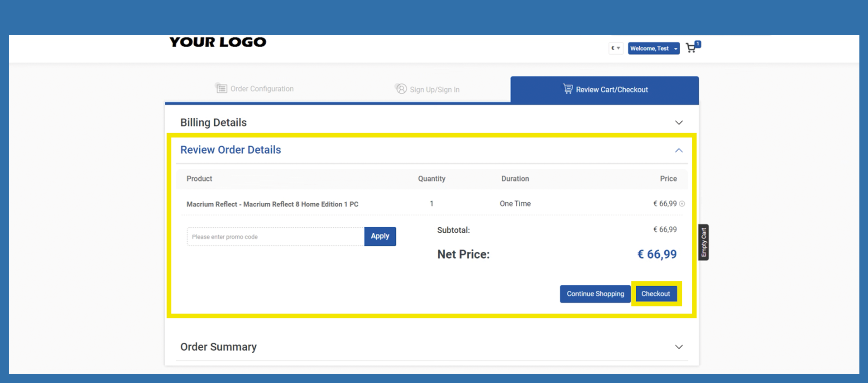Switch to the Order Configuration step label

(x=262, y=89)
